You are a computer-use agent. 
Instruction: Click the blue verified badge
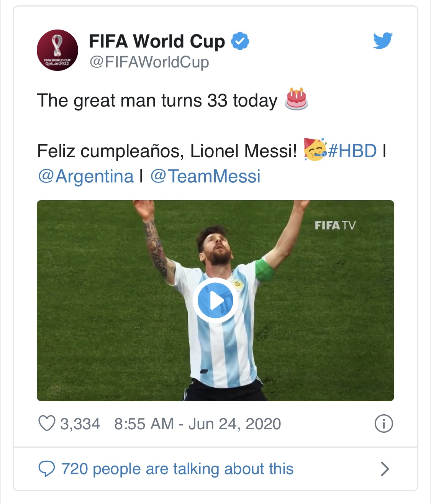pos(240,41)
